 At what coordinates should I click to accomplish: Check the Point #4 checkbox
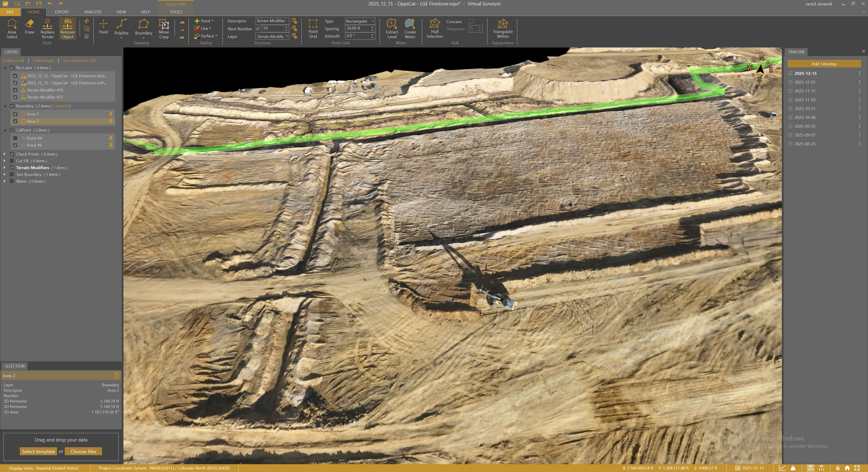tap(15, 138)
